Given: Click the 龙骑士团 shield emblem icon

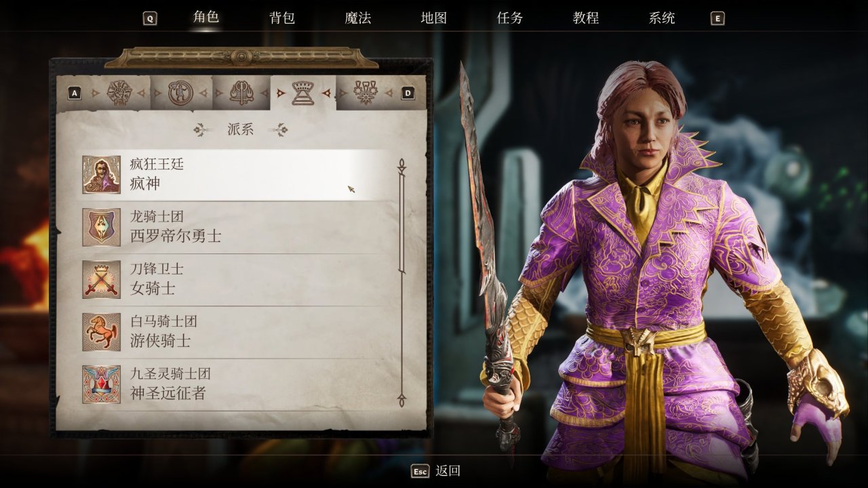Looking at the screenshot, I should [x=102, y=227].
